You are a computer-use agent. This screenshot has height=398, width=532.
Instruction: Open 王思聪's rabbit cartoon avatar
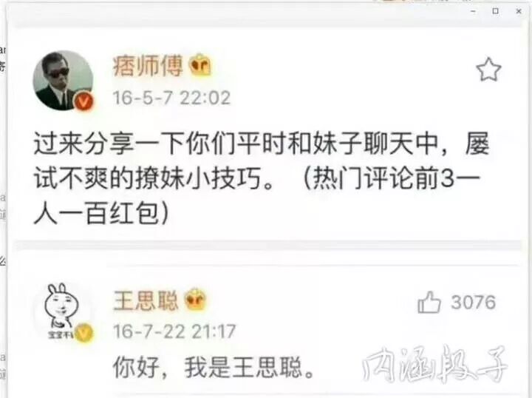click(x=62, y=311)
